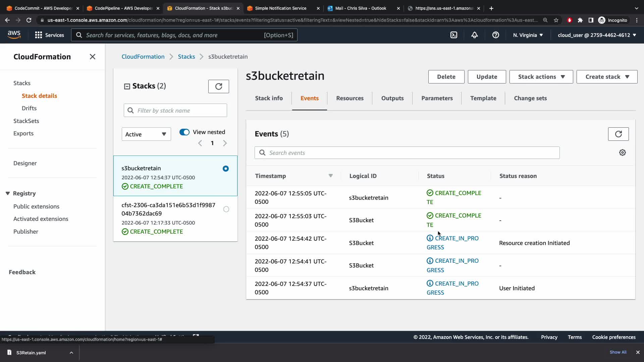Screen dimensions: 644x362
Task: Refresh the stacks list
Action: pos(218,86)
